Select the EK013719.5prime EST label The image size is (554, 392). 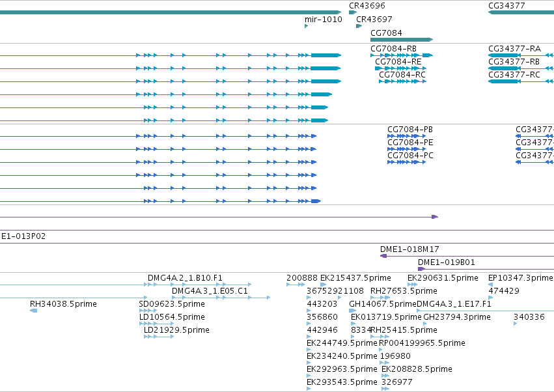click(386, 317)
